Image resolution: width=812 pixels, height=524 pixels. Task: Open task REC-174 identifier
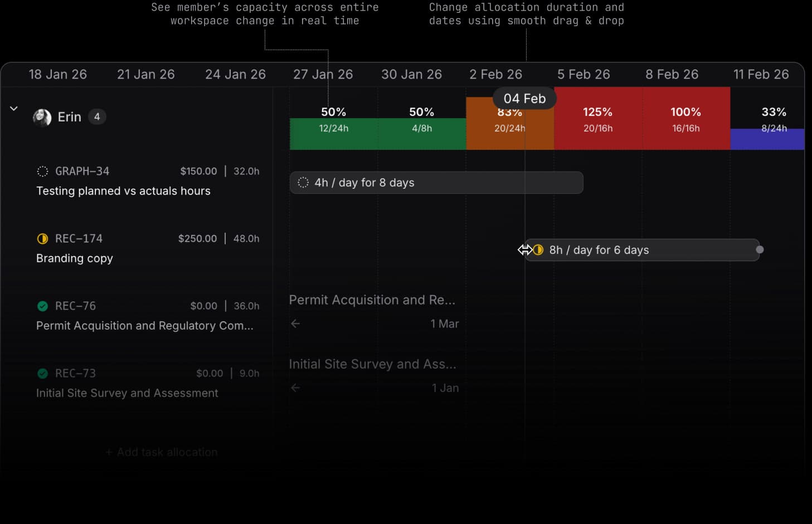click(79, 239)
